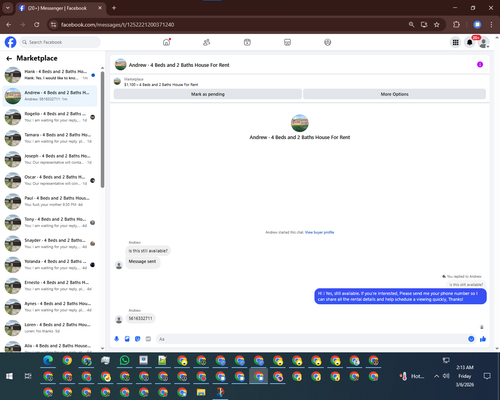This screenshot has width=500, height=400.
Task: Click the Search Facebook field
Action: click(60, 42)
